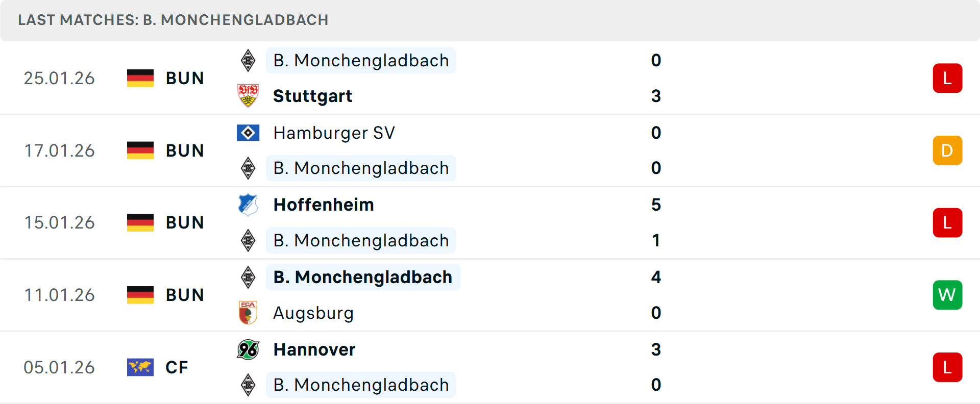
Task: Click the Germany flag next to BUN
Action: 140,78
